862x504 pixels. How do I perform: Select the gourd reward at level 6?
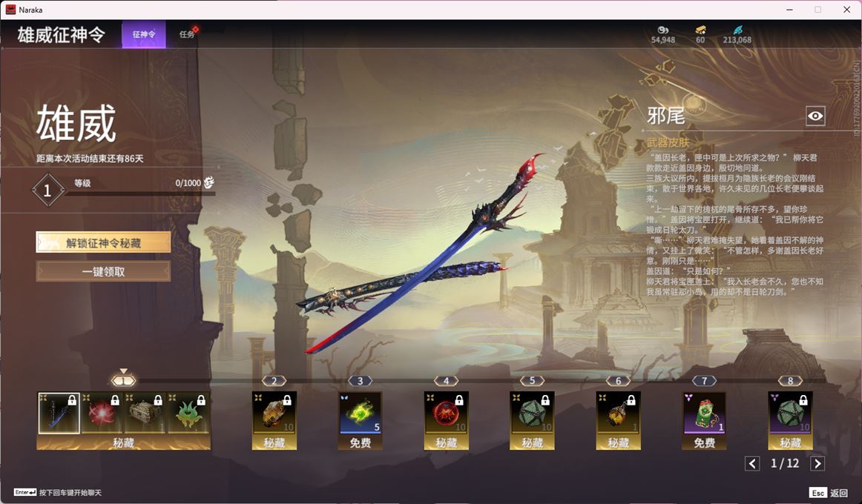pyautogui.click(x=619, y=413)
